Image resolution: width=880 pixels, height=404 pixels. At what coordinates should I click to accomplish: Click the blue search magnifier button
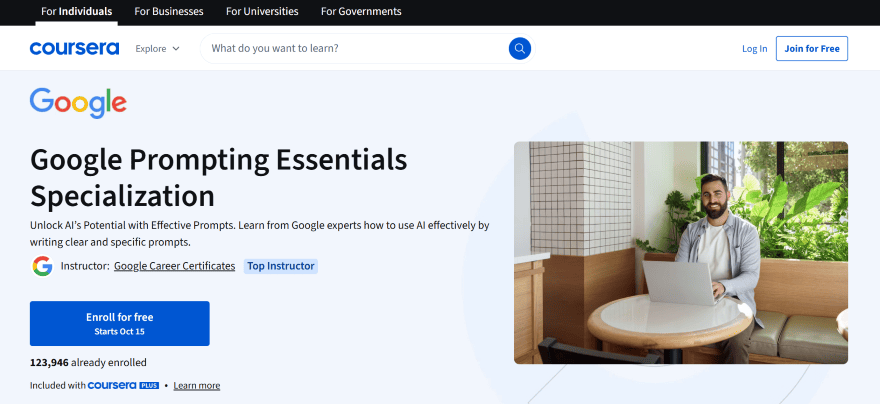pyautogui.click(x=520, y=48)
